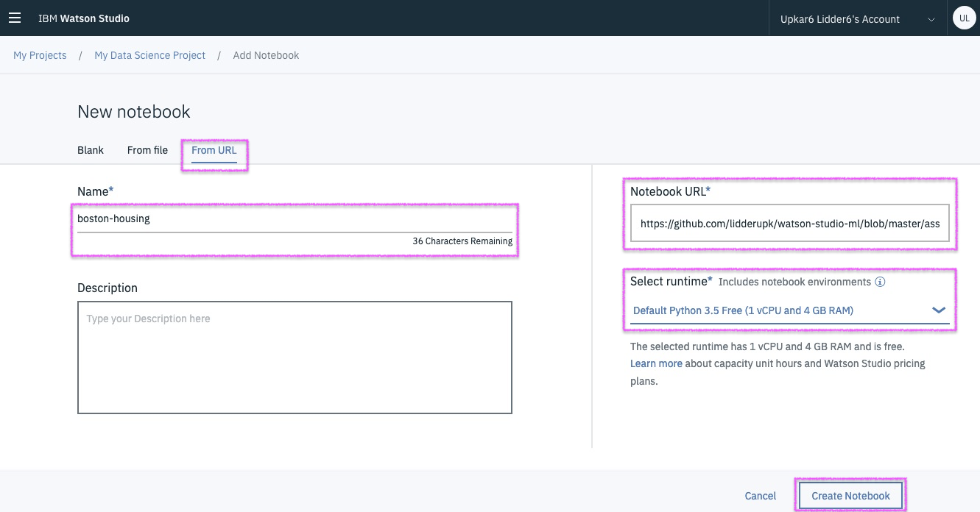Image resolution: width=980 pixels, height=512 pixels.
Task: Click the Add Notebook breadcrumb text
Action: (x=266, y=55)
